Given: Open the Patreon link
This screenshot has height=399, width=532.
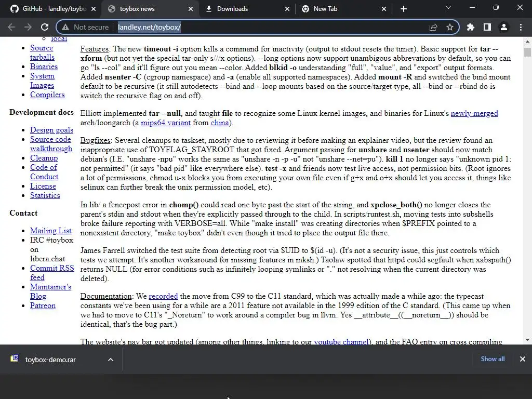Looking at the screenshot, I should (43, 305).
